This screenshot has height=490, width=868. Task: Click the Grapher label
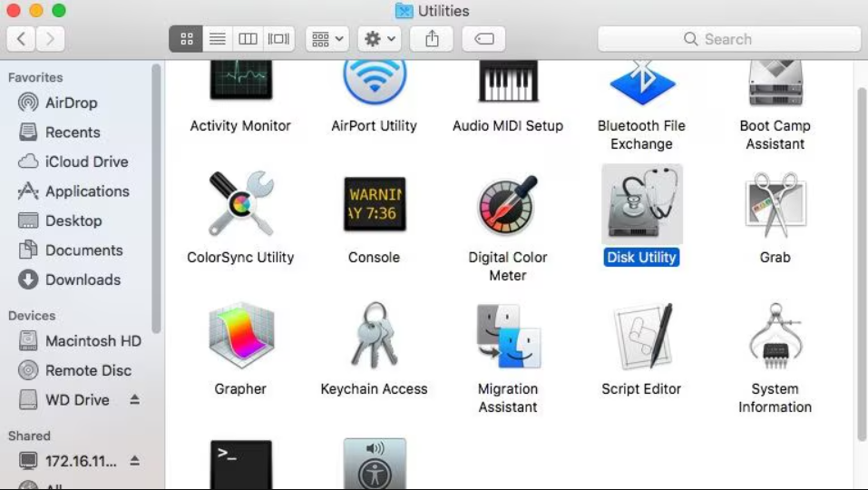tap(240, 388)
